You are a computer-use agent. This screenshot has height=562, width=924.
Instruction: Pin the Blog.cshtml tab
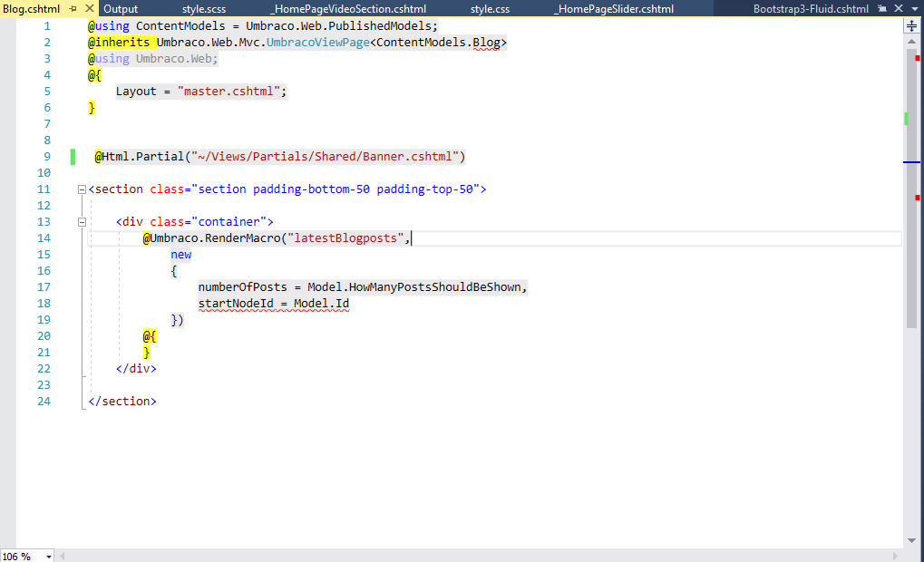[x=73, y=9]
